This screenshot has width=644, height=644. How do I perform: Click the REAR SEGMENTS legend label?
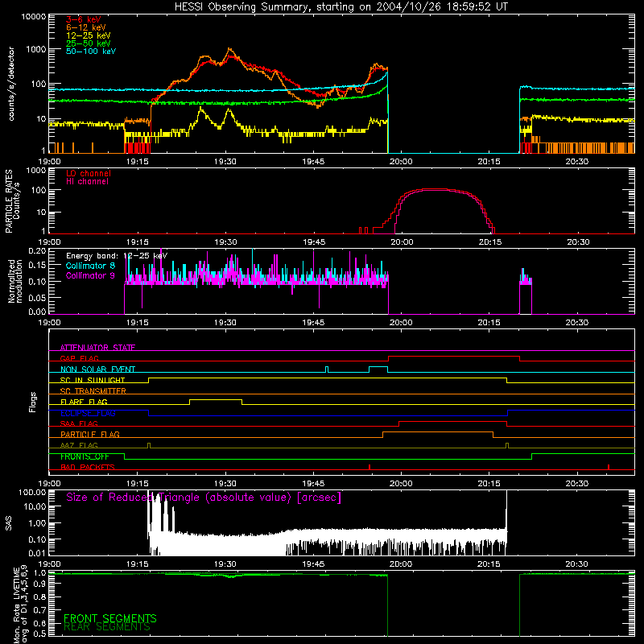click(x=107, y=627)
